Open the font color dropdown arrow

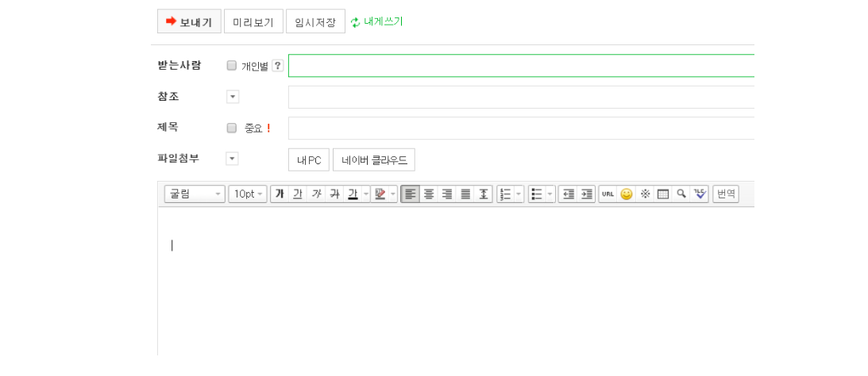pyautogui.click(x=366, y=194)
